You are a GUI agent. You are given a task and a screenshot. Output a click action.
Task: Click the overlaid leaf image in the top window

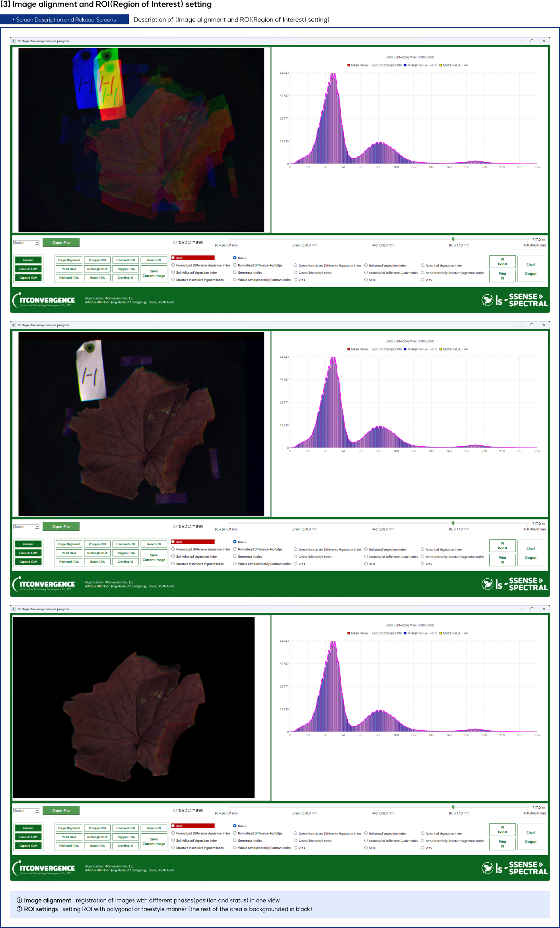point(141,140)
